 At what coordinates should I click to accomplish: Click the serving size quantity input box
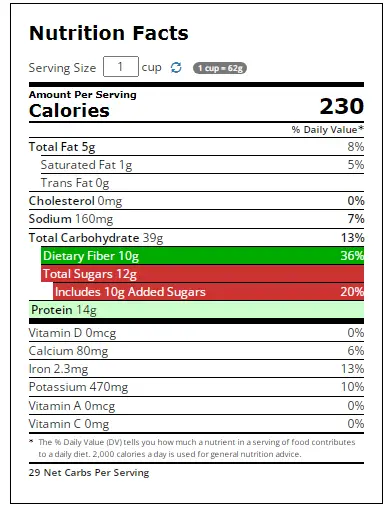tap(121, 67)
